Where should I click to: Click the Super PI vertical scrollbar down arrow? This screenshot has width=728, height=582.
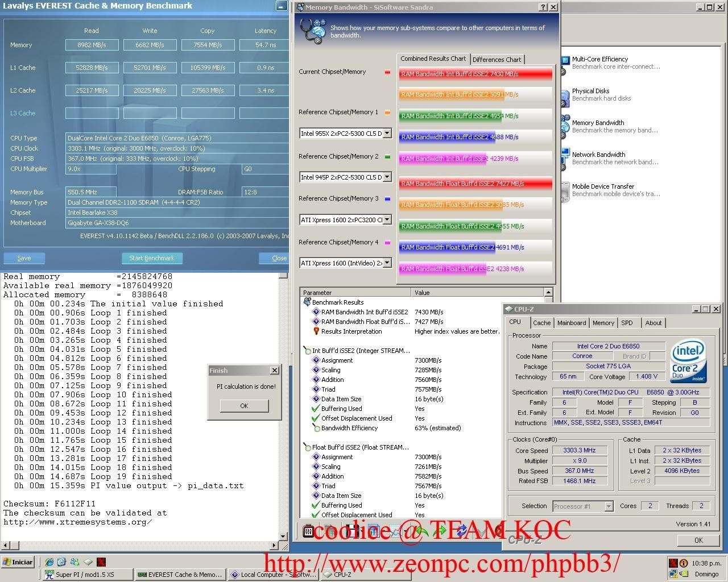click(284, 536)
